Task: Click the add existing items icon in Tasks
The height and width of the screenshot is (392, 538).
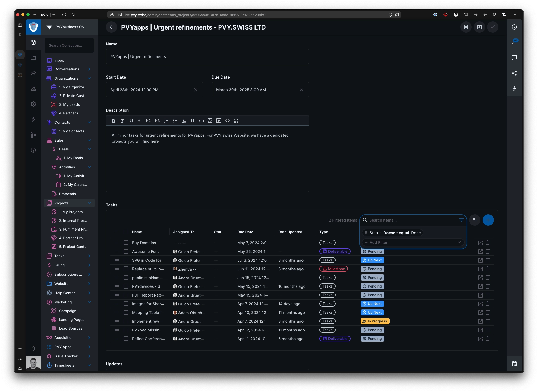Action: pyautogui.click(x=475, y=220)
